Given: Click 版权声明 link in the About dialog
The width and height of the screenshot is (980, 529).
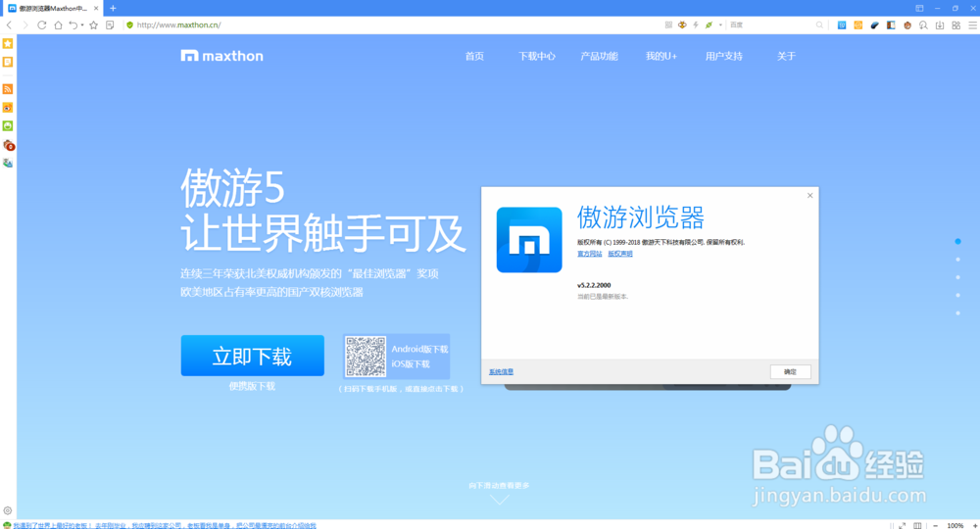Looking at the screenshot, I should tap(620, 254).
